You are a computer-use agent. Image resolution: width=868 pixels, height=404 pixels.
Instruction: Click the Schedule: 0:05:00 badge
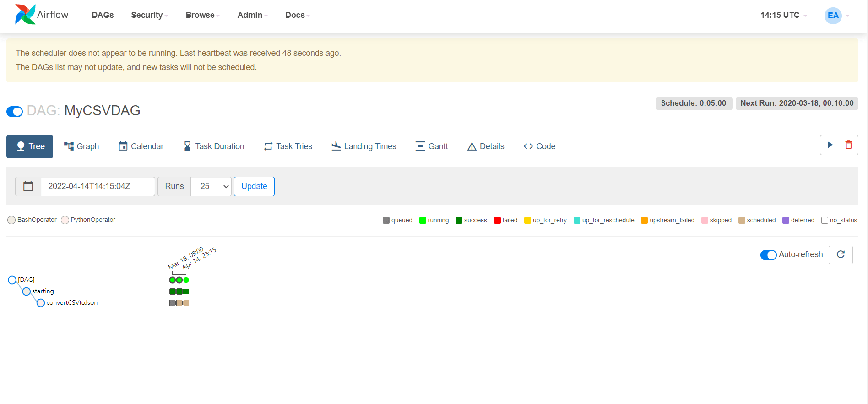(x=694, y=103)
